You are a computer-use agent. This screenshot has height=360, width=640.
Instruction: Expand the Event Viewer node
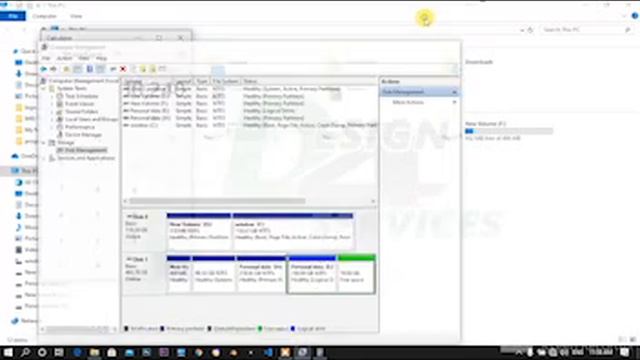(52, 104)
